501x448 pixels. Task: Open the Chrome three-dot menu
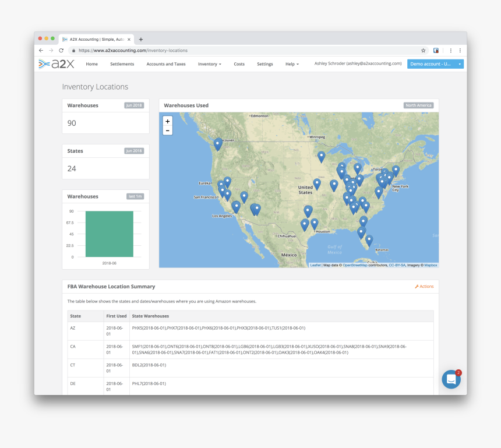(x=460, y=51)
